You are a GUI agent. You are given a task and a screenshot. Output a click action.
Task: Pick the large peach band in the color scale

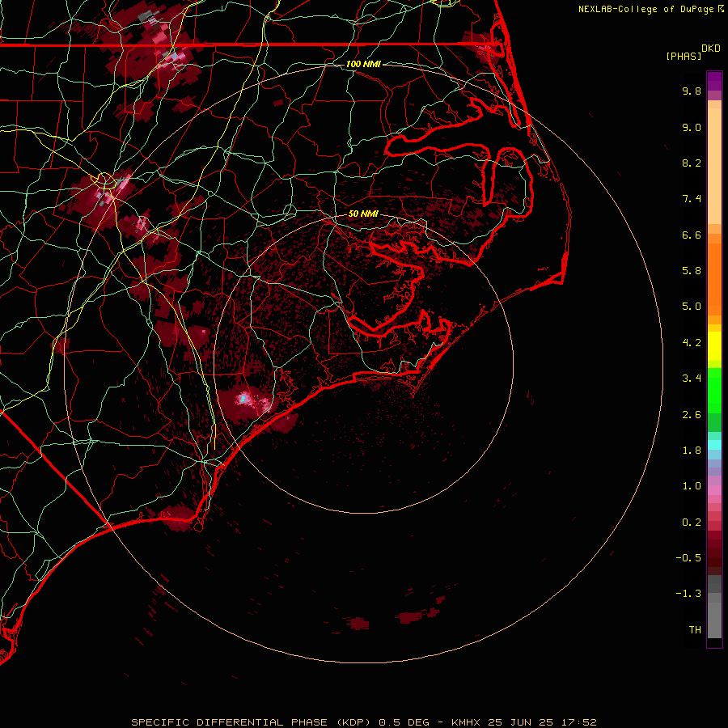tap(714, 166)
